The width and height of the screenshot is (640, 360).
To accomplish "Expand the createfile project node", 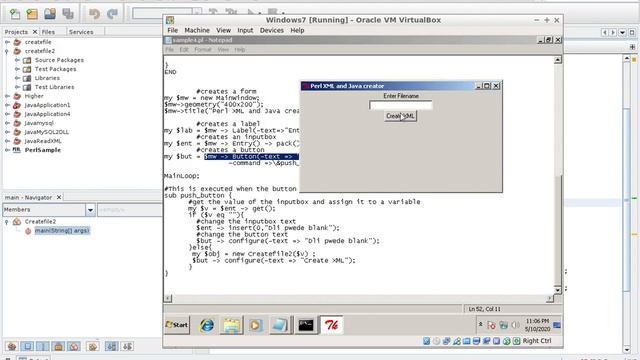I will pyautogui.click(x=7, y=42).
